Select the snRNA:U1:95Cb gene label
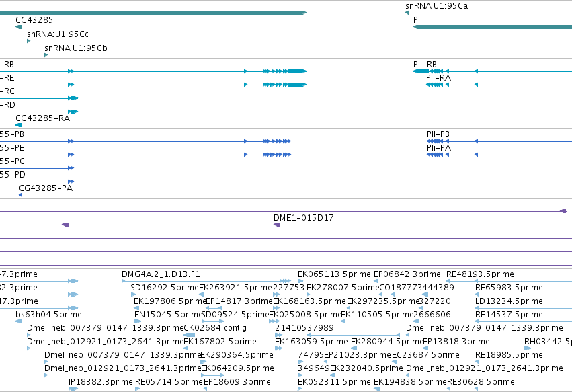572x392 pixels. 76,48
